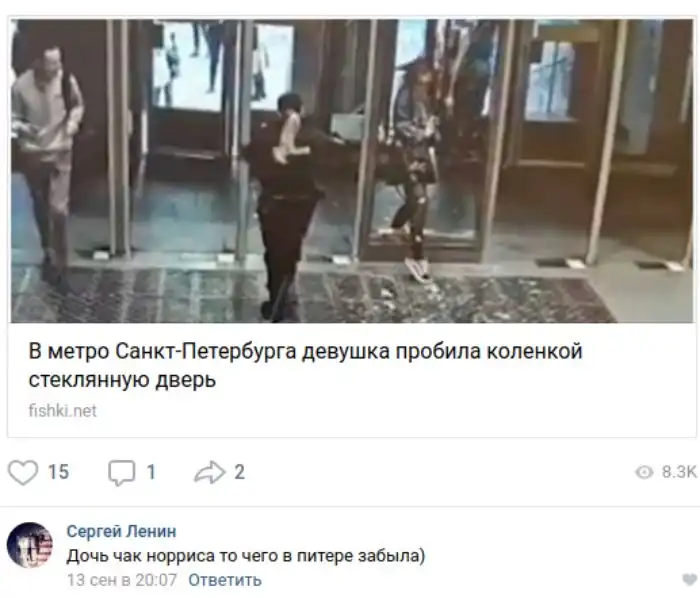Like Сергей Ленин's comment with small heart
Image resolution: width=700 pixels, height=598 pixels.
coord(690,580)
